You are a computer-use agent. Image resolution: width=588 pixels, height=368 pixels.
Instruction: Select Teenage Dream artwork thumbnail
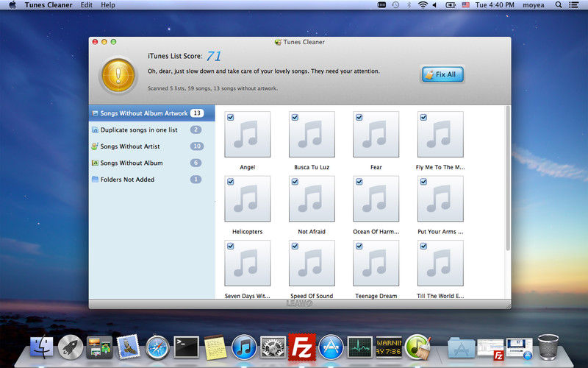(376, 263)
